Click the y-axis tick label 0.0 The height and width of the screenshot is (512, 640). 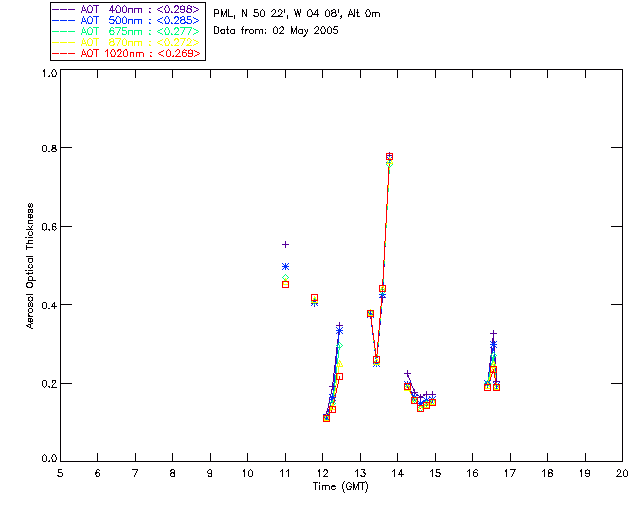(49, 459)
